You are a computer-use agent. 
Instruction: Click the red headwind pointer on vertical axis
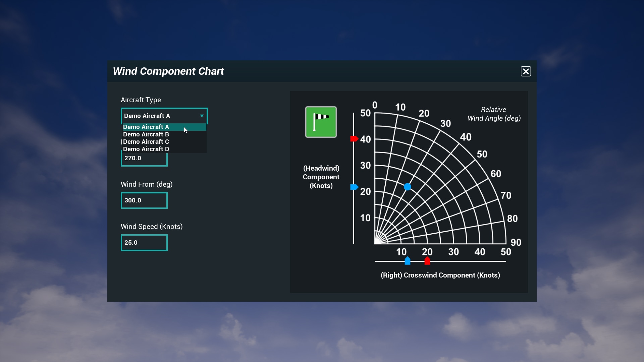(354, 139)
